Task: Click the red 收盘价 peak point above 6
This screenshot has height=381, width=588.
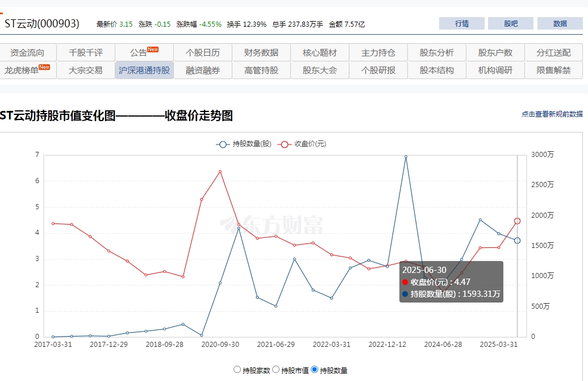Action: coord(220,172)
